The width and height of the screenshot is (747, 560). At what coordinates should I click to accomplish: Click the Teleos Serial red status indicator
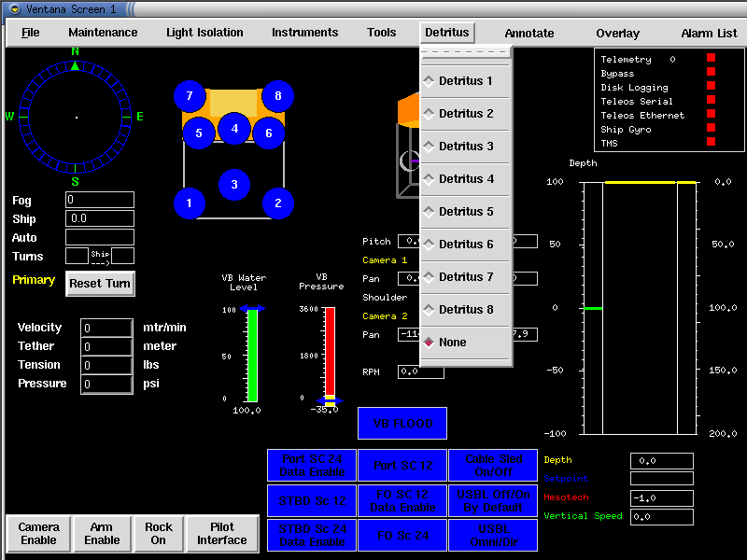tap(712, 100)
